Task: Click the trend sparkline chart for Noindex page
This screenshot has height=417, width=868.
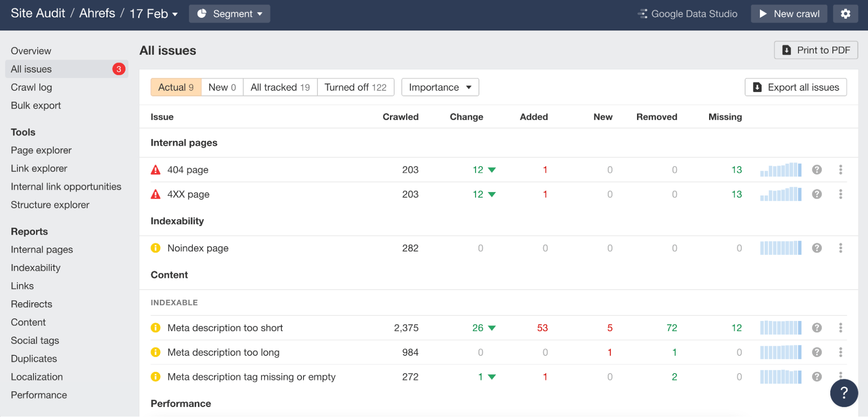Action: click(780, 248)
